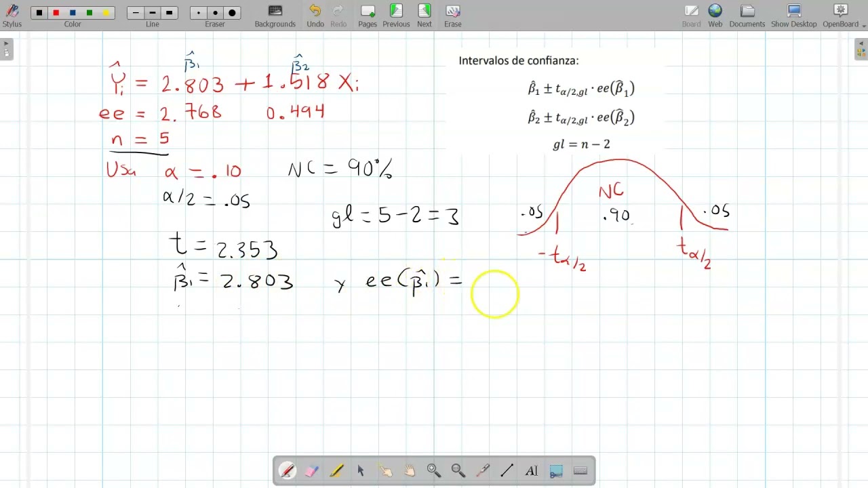Choose the medium eraser size
This screenshot has height=488, width=868.
click(215, 13)
